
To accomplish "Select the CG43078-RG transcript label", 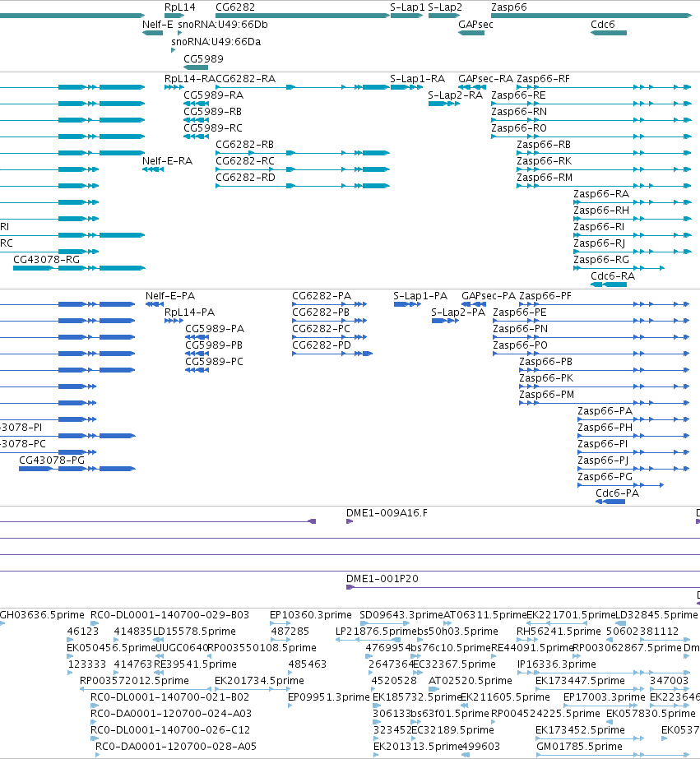I will (x=46, y=260).
